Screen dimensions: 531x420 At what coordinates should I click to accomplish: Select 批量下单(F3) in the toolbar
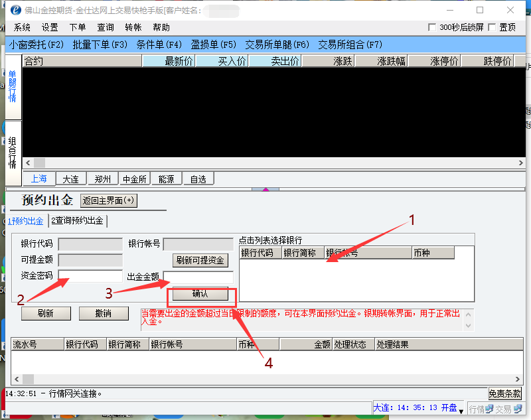click(100, 44)
